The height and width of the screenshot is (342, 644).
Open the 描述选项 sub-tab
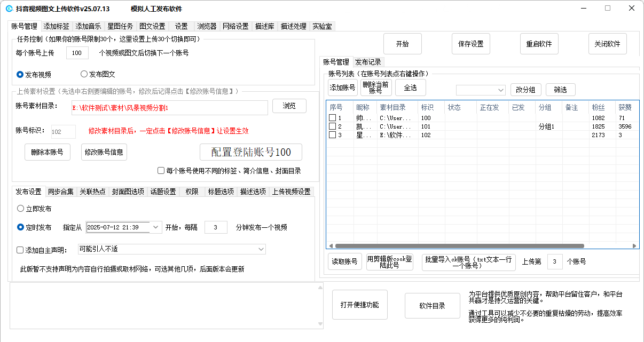(x=253, y=192)
